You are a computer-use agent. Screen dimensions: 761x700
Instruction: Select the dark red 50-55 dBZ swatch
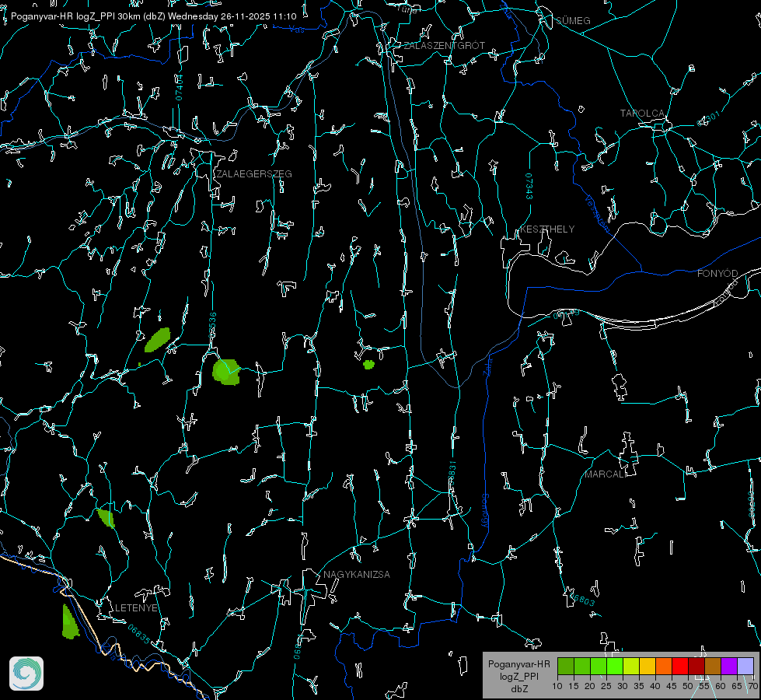696,666
